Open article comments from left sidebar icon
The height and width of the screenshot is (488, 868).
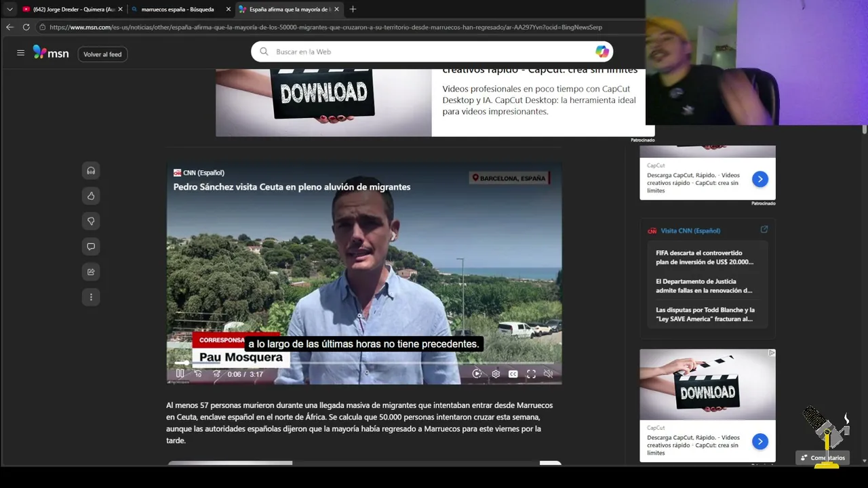coord(91,246)
